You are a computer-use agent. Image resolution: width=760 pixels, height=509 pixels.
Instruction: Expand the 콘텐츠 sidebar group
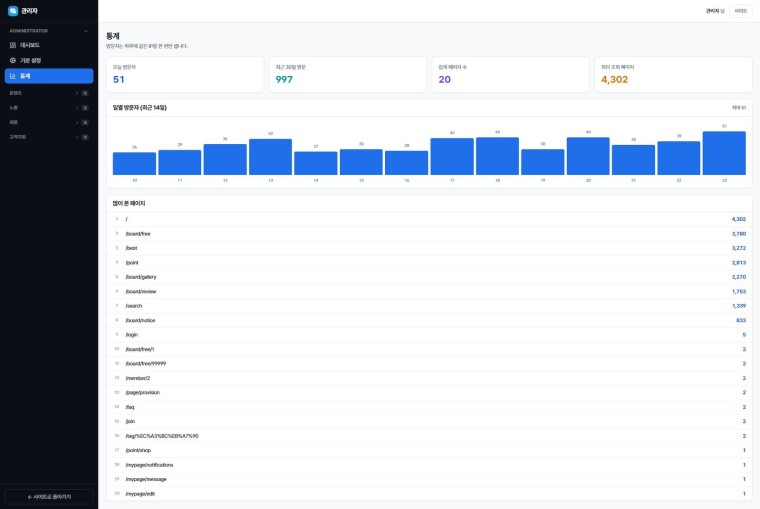click(49, 93)
